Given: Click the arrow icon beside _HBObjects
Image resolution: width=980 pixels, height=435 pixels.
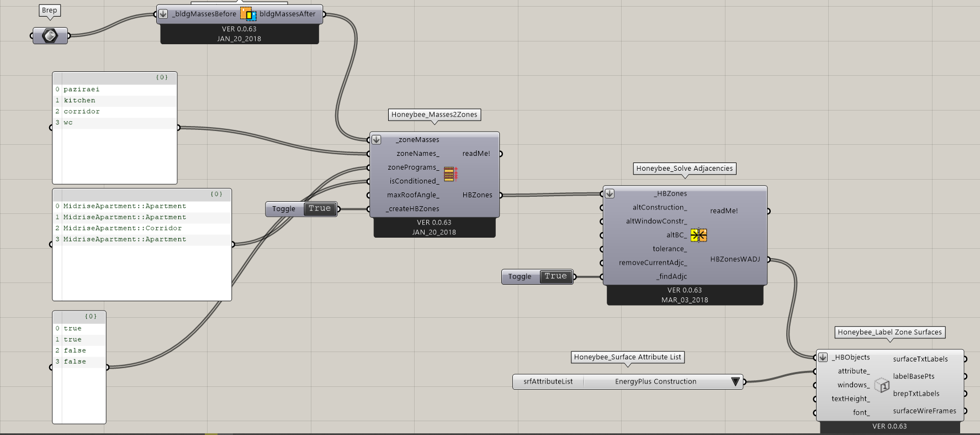Looking at the screenshot, I should pos(823,357).
